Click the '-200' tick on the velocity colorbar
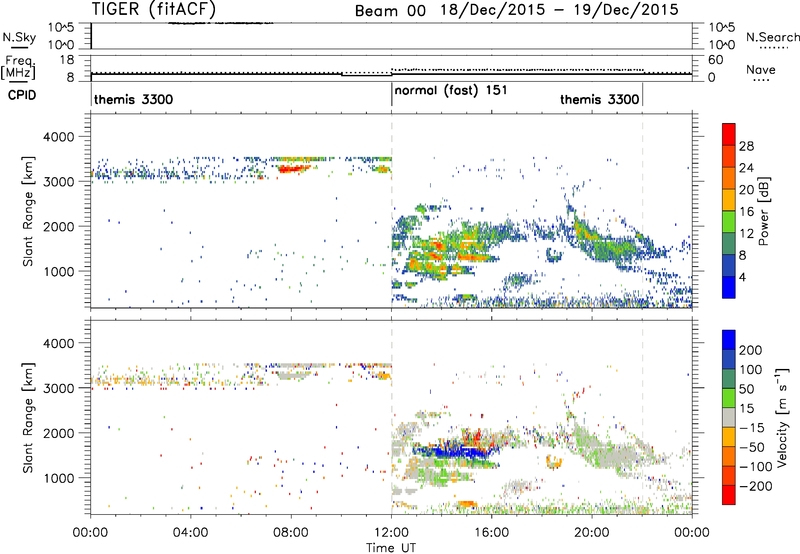Viewport: 800px width, 554px height. (755, 486)
